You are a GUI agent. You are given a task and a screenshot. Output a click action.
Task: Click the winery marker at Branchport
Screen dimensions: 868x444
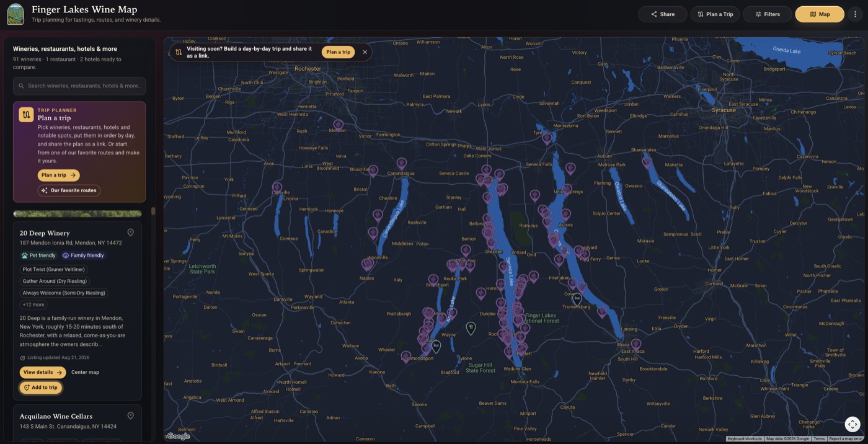tap(433, 280)
